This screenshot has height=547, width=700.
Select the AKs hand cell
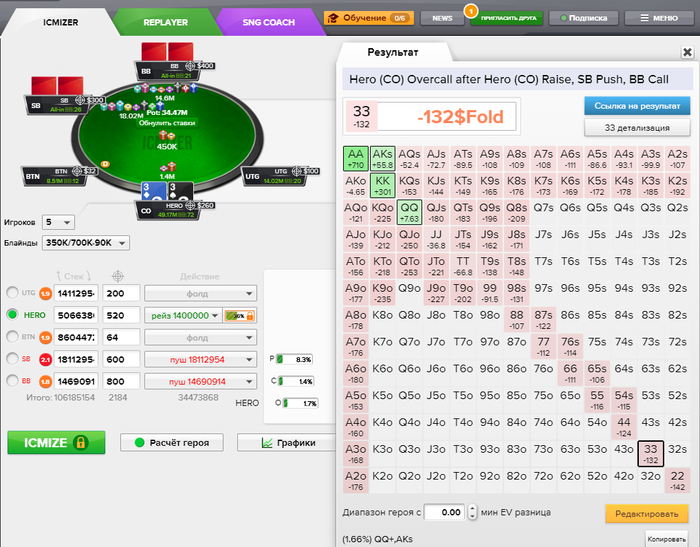tap(383, 159)
